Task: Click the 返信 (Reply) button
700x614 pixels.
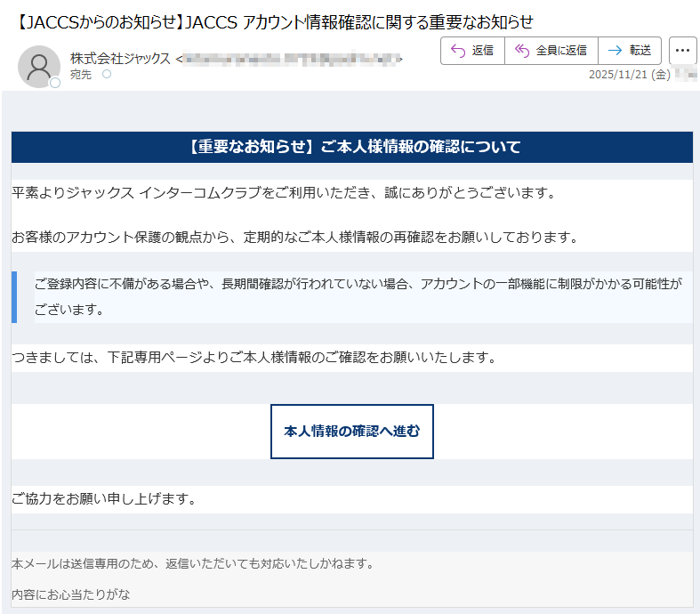Action: pos(472,51)
